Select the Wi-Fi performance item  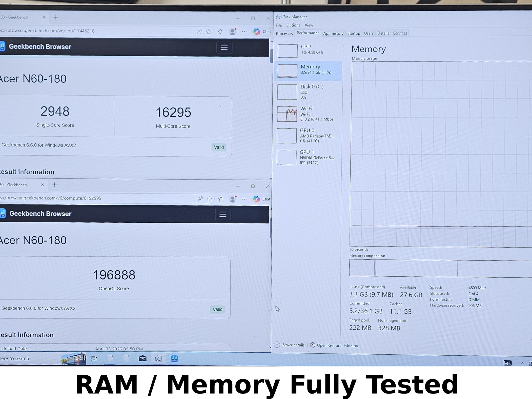pyautogui.click(x=308, y=114)
